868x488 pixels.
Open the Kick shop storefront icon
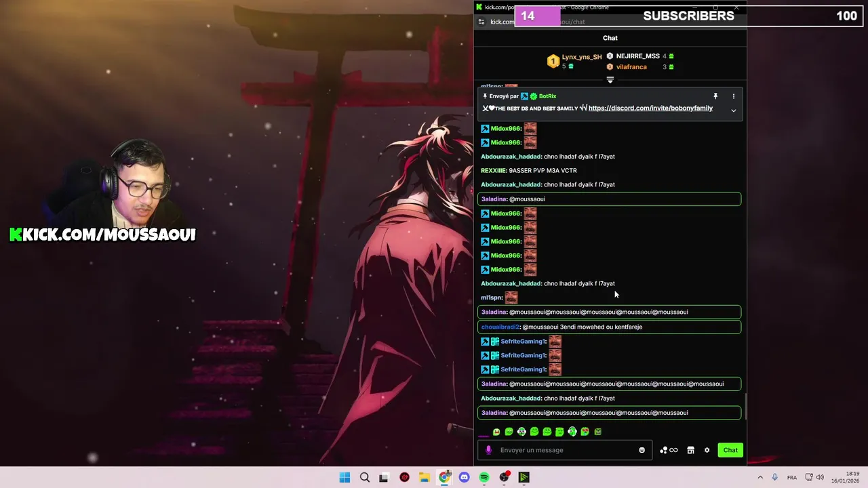(690, 450)
